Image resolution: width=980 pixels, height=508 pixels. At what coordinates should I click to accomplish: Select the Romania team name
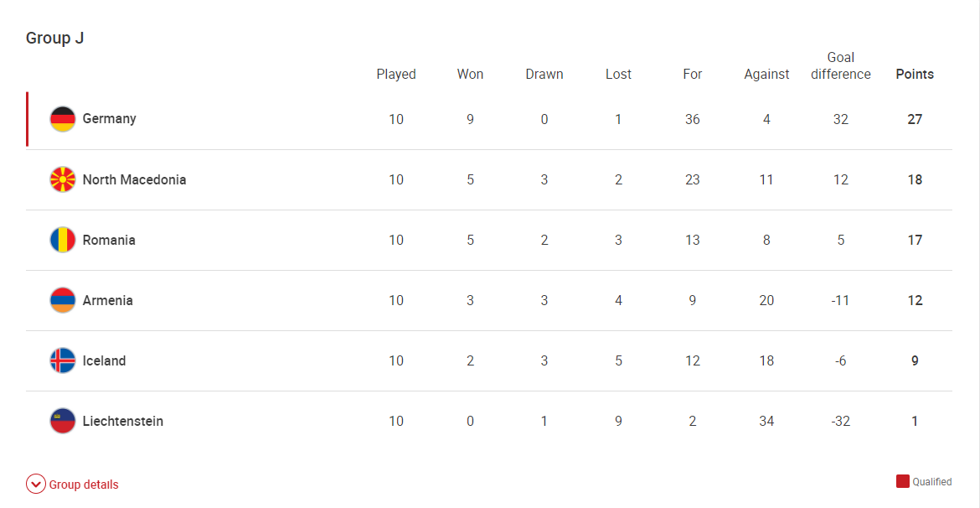point(109,241)
